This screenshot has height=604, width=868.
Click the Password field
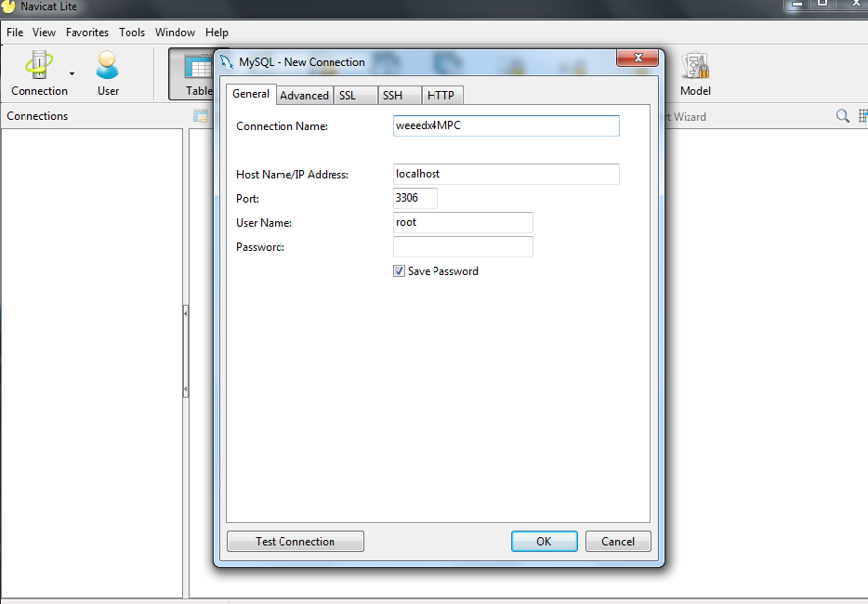[x=463, y=247]
